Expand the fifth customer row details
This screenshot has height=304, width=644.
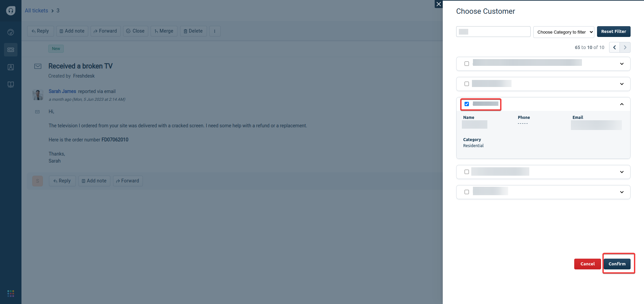[622, 192]
